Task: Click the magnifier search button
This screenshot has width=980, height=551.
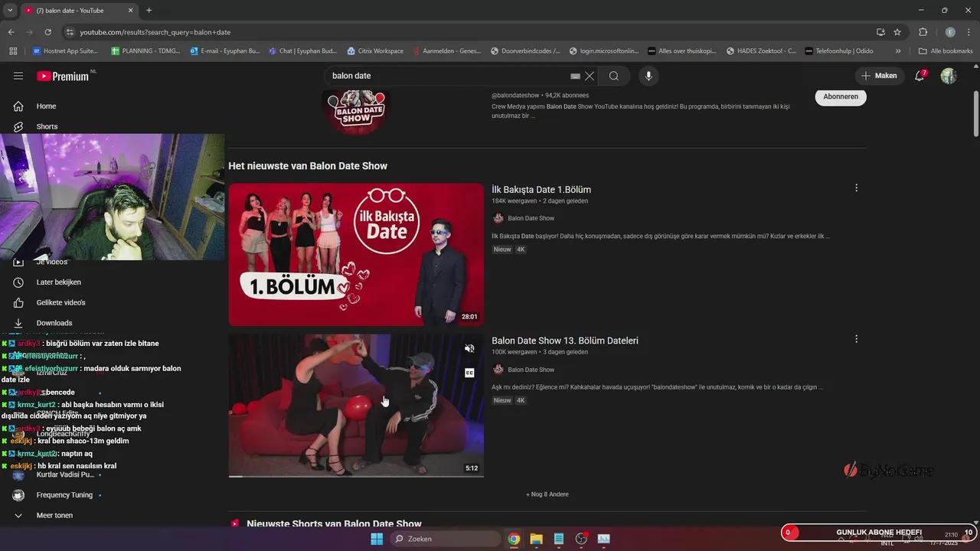Action: [614, 76]
